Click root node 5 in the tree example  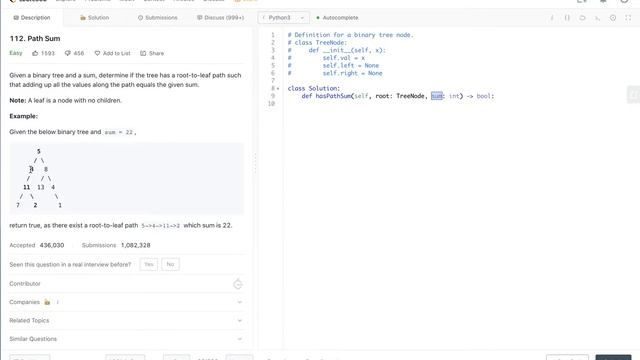[39, 151]
